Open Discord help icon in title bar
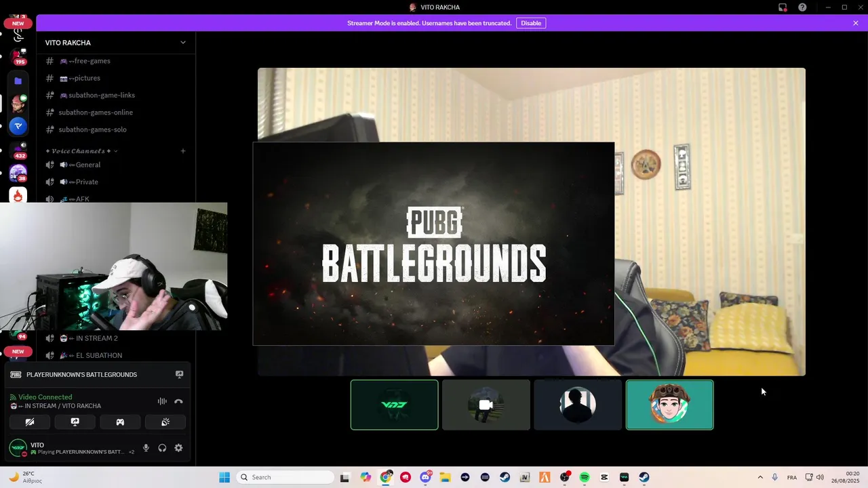 (802, 7)
